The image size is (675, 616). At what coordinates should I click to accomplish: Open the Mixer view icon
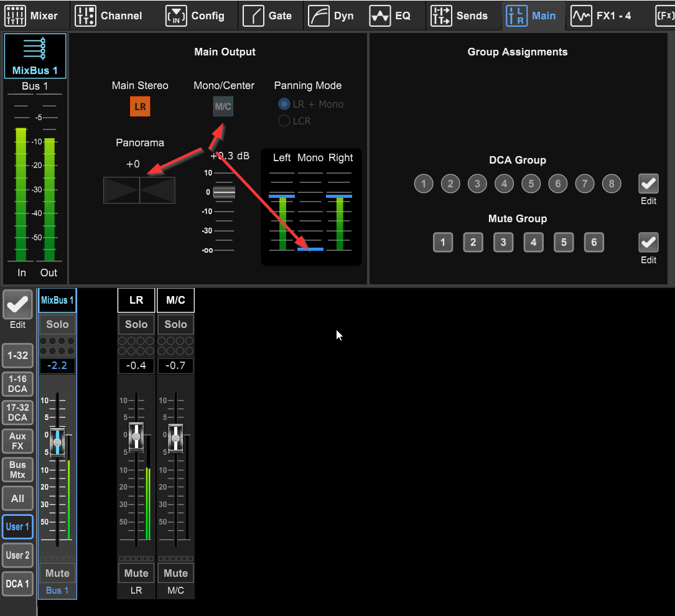click(x=15, y=16)
